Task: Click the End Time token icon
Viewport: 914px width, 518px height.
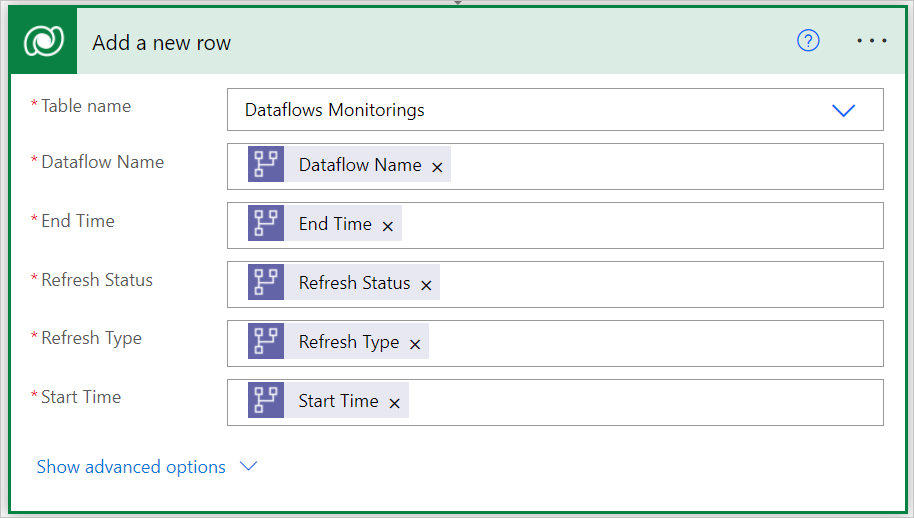Action: (266, 224)
